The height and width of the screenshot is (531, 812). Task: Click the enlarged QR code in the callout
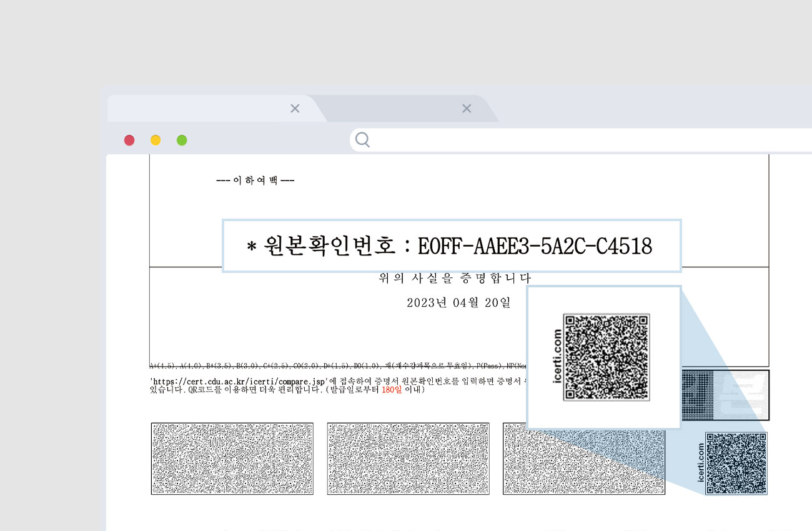click(607, 357)
